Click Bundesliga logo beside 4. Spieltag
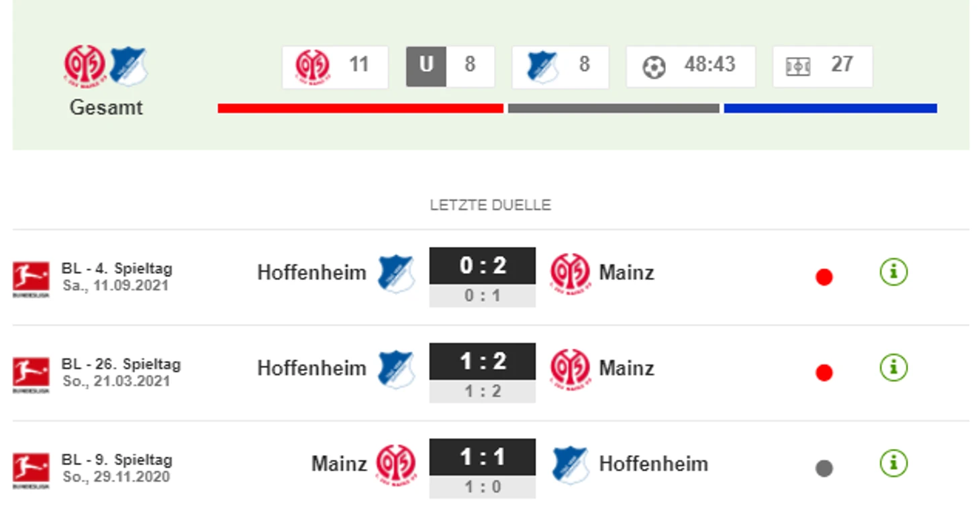The width and height of the screenshot is (980, 506). coord(31,279)
